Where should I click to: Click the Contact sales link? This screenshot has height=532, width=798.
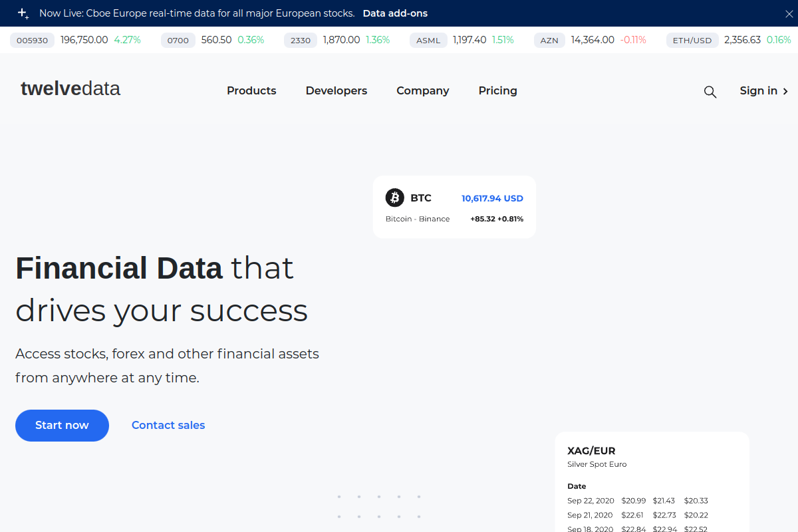click(168, 425)
